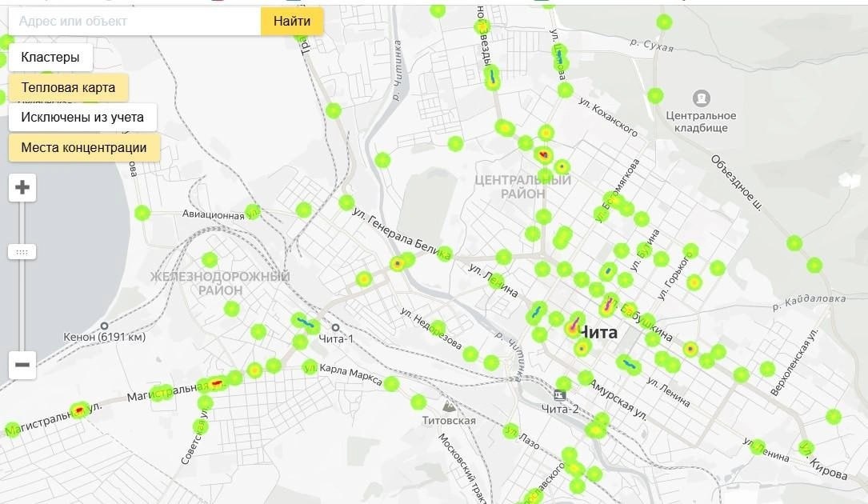Click the zoom slider handle
Screen dimensions: 868x504
(x=22, y=252)
